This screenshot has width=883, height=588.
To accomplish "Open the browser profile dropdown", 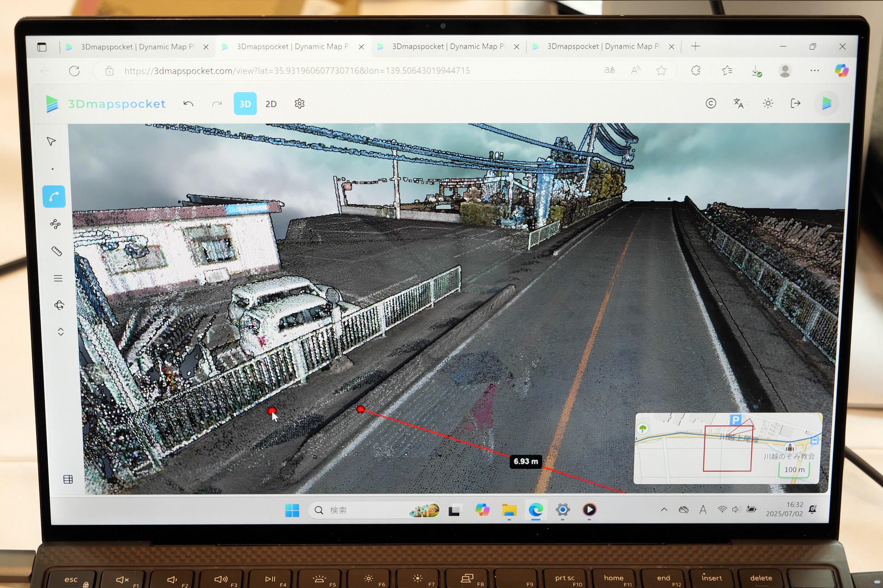I will (785, 70).
